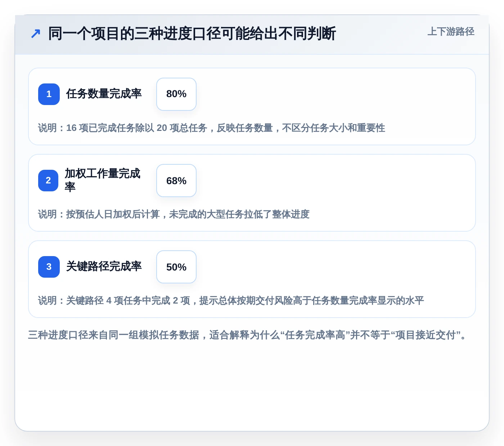Click the title 同一个项目的三种进度口径可能给出不同判断
Viewport: 504px width, 446px height.
pyautogui.click(x=192, y=34)
